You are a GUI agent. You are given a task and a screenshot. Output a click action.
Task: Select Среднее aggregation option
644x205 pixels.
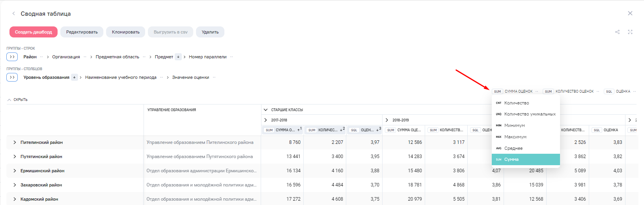point(513,148)
